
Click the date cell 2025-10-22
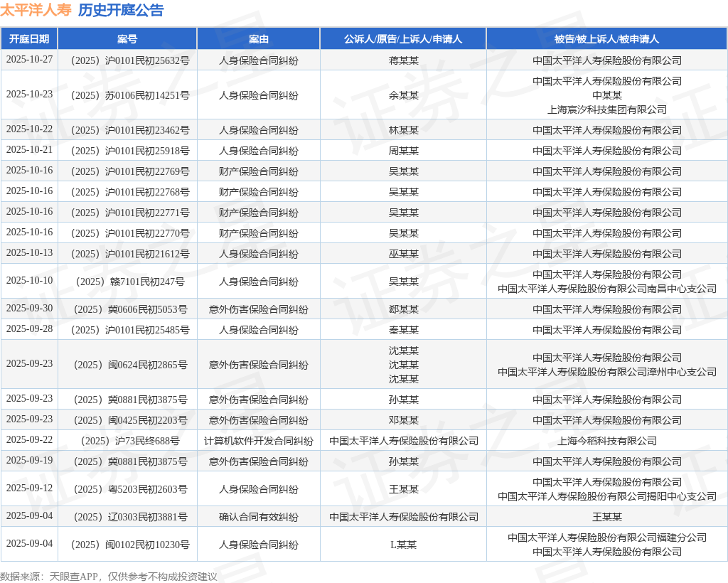coord(29,129)
